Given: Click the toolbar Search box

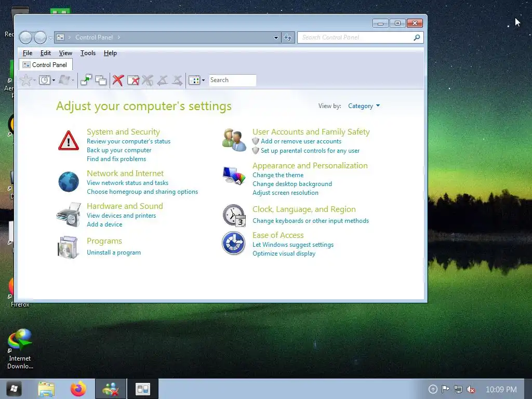Looking at the screenshot, I should [x=232, y=80].
